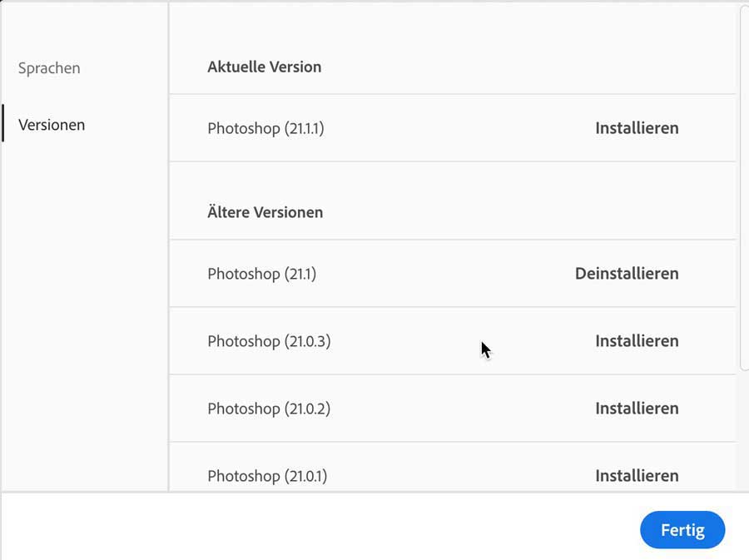Switch to the Sprachen tab
The width and height of the screenshot is (749, 560).
pos(49,68)
